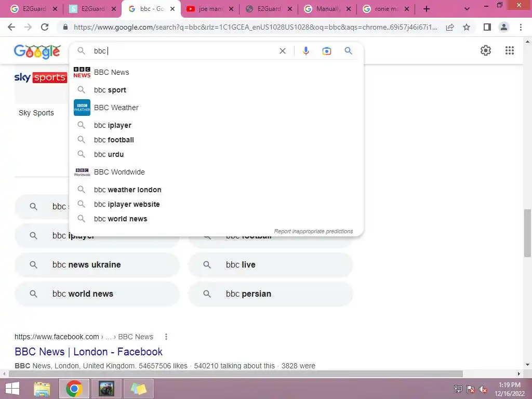Screen dimensions: 532x399
Task: Pick the bbc urdu suggestion
Action: point(216,154)
